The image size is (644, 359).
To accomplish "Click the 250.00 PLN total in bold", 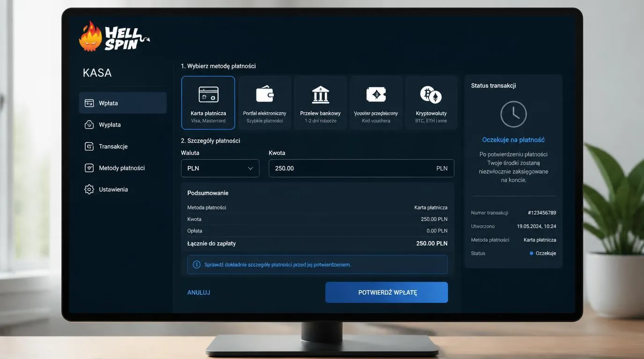I will click(x=432, y=244).
